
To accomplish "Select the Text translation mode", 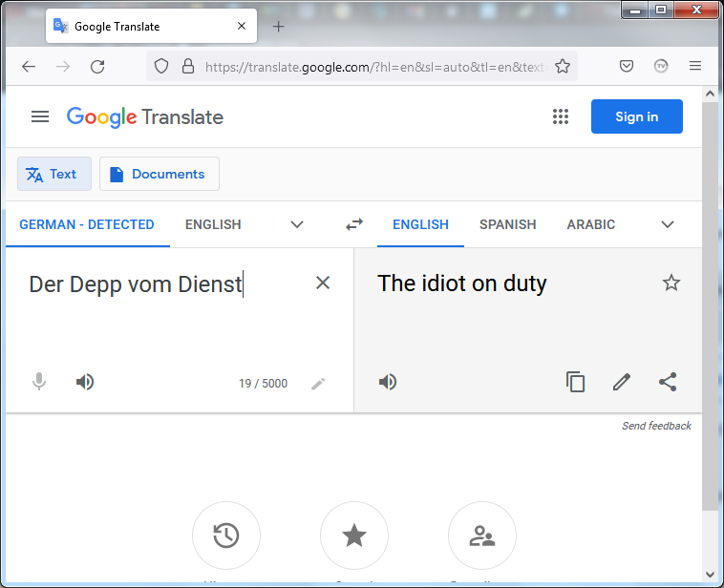I will tap(54, 174).
